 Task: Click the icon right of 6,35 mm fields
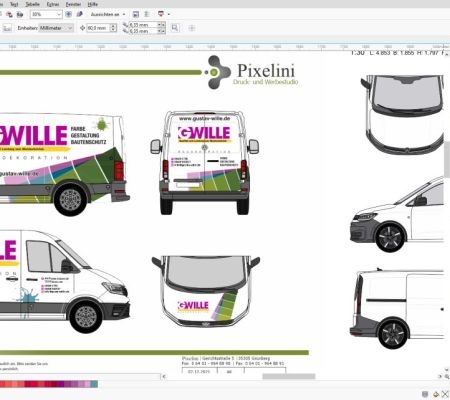pyautogui.click(x=175, y=28)
